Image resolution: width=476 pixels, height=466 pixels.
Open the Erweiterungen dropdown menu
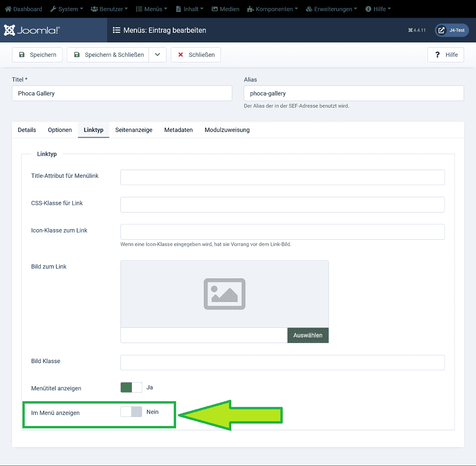pyautogui.click(x=331, y=9)
